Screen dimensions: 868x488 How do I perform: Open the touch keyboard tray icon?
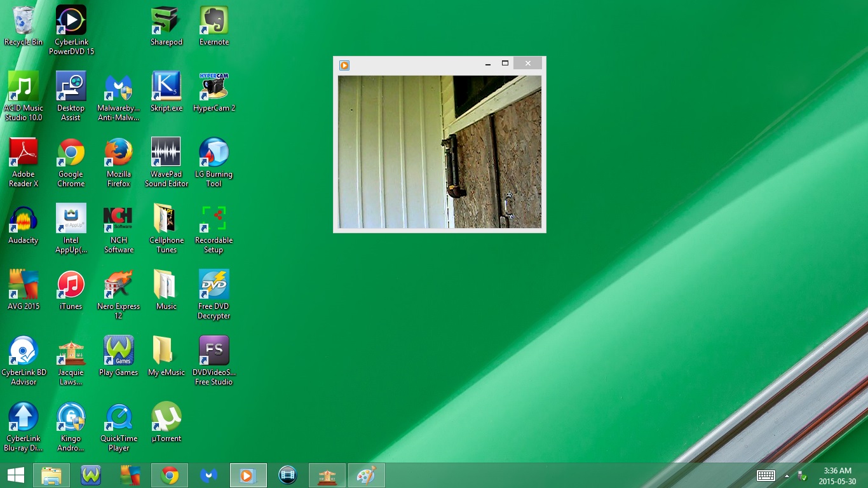click(766, 475)
